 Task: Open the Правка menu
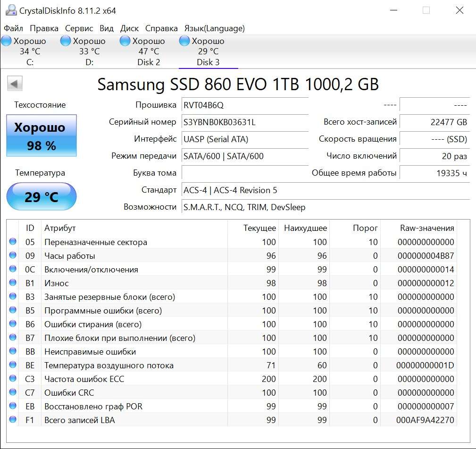[44, 28]
